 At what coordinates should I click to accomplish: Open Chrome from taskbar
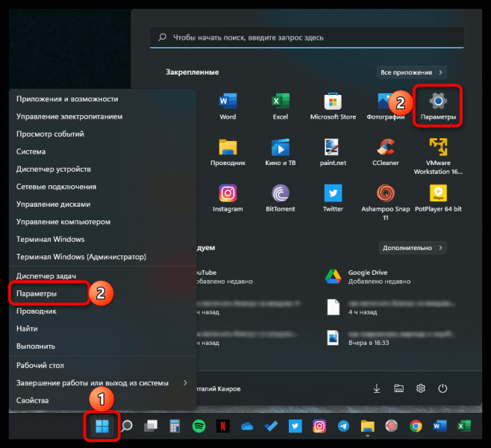(416, 426)
